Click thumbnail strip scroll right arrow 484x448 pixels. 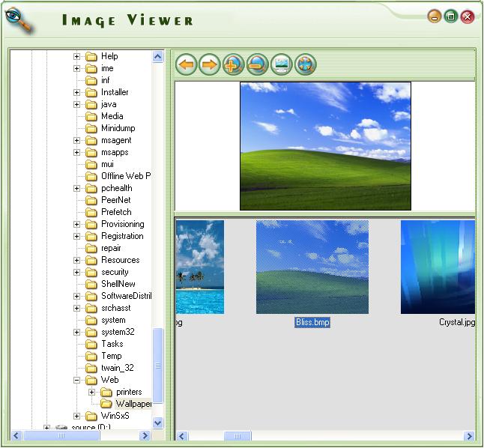tap(470, 436)
